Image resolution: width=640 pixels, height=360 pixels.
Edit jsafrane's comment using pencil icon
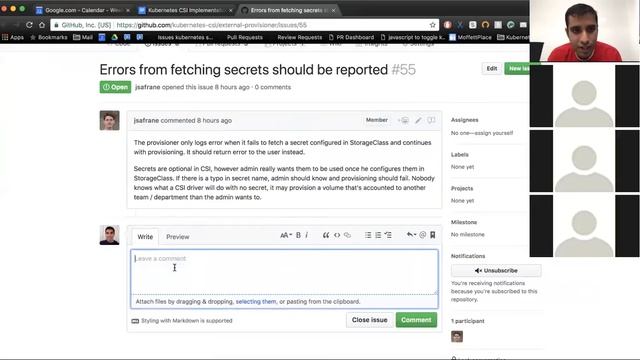point(418,120)
